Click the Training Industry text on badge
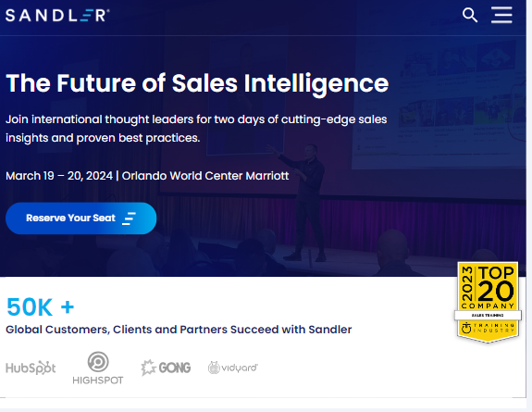The height and width of the screenshot is (412, 532). [x=494, y=328]
